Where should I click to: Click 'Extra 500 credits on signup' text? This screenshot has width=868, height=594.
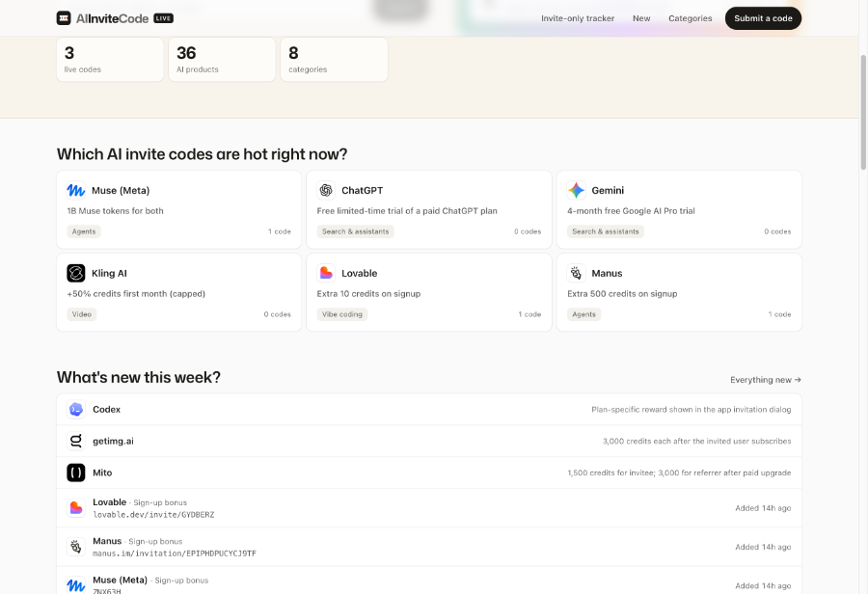pyautogui.click(x=622, y=294)
